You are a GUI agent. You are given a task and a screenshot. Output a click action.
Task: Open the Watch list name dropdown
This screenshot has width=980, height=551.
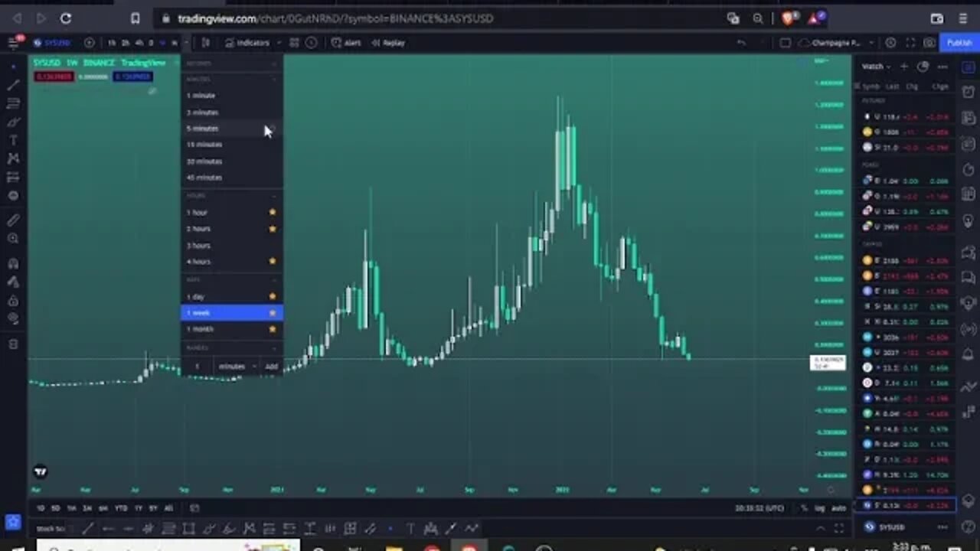(x=875, y=67)
